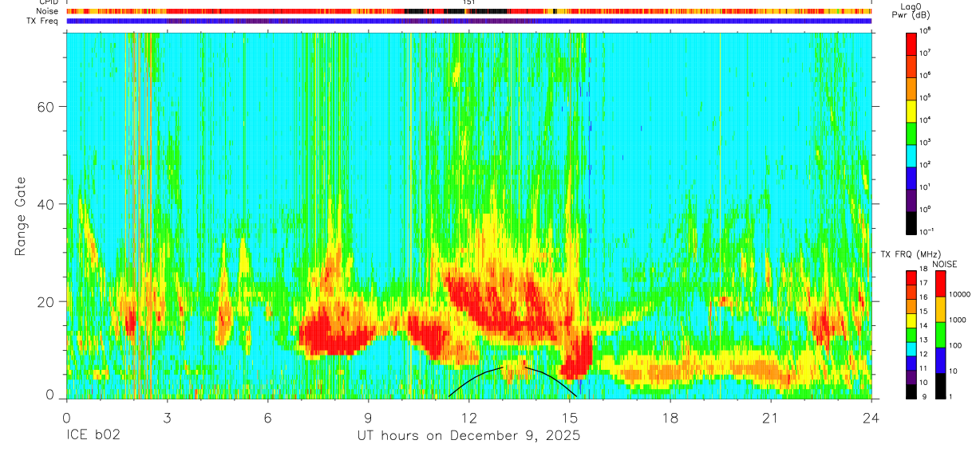Click the 13 label on the TX FRQ legend

point(924,340)
